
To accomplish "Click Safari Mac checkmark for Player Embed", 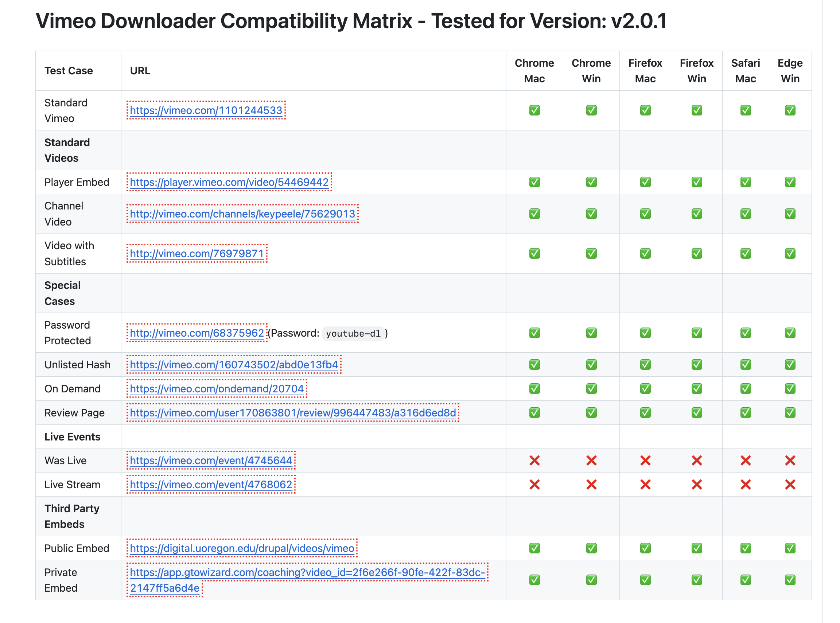I will tap(745, 182).
